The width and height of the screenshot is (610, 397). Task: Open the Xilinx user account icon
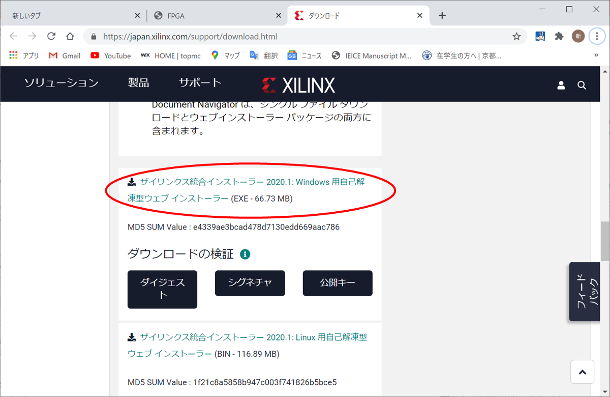click(561, 85)
